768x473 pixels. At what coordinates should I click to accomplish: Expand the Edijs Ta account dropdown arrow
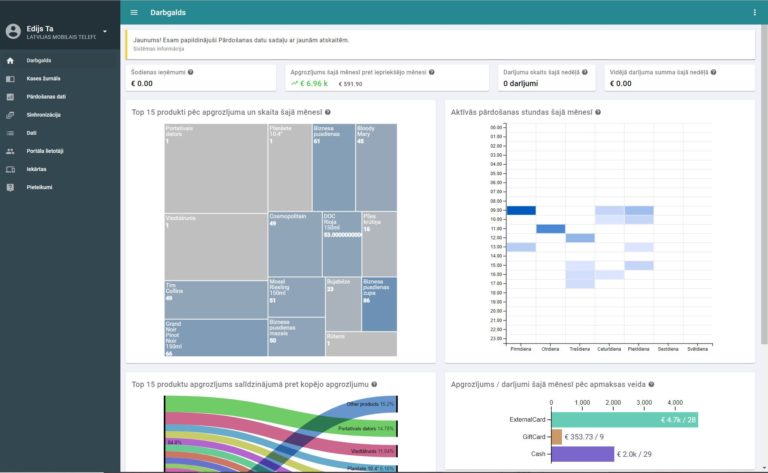pyautogui.click(x=105, y=31)
